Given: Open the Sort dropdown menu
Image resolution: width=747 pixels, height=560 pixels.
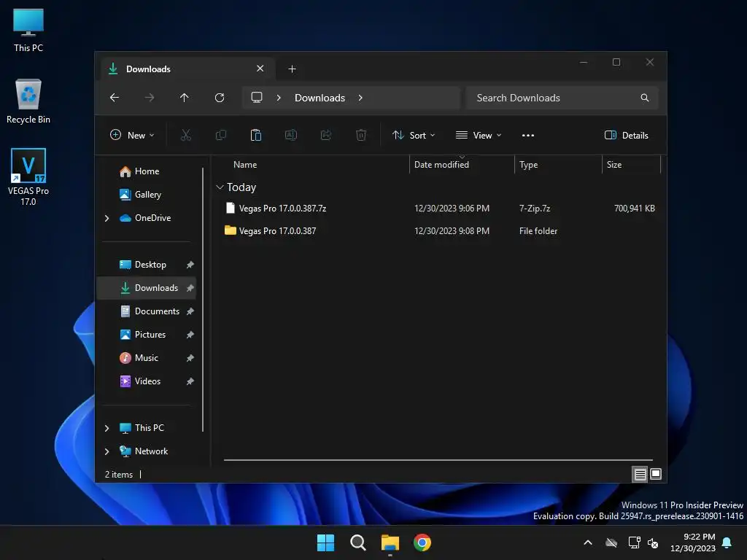Looking at the screenshot, I should click(414, 135).
